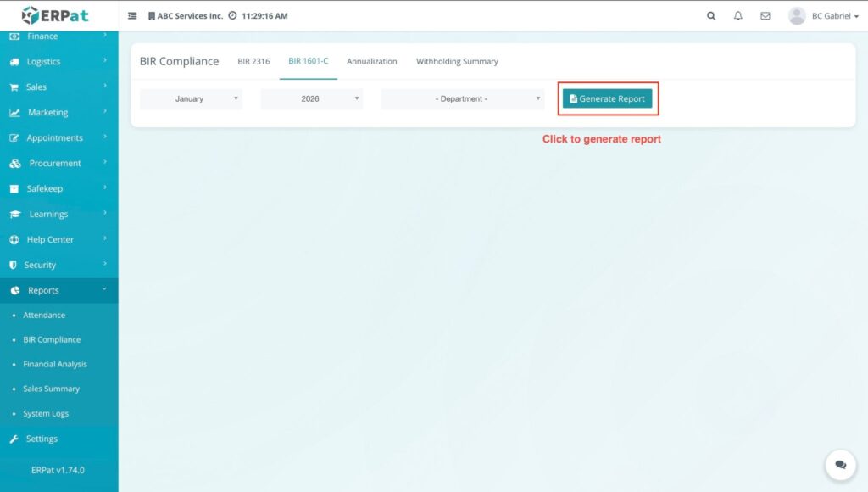Expand the Learnings menu chevron
Viewport: 868px width, 492px height.
104,213
